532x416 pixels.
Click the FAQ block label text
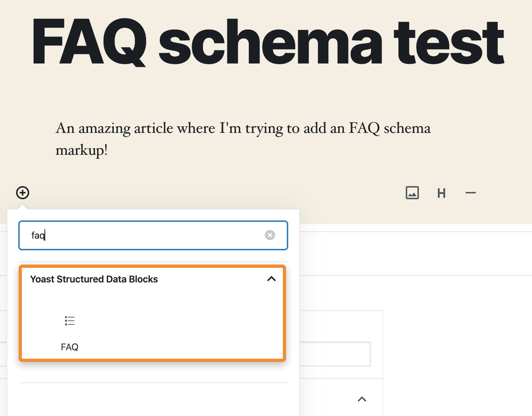[69, 347]
